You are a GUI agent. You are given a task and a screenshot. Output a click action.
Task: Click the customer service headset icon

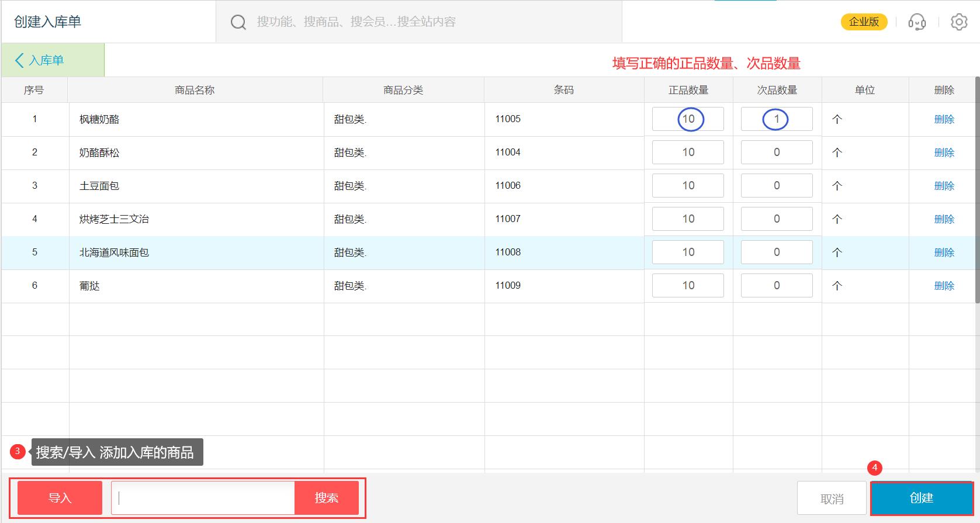pyautogui.click(x=916, y=22)
